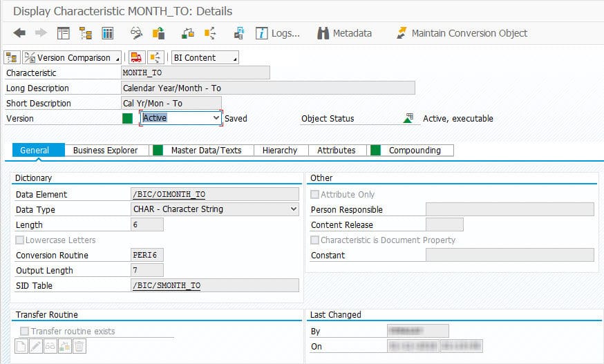Switch to the Business Explorer tab
This screenshot has width=604, height=364.
click(106, 151)
